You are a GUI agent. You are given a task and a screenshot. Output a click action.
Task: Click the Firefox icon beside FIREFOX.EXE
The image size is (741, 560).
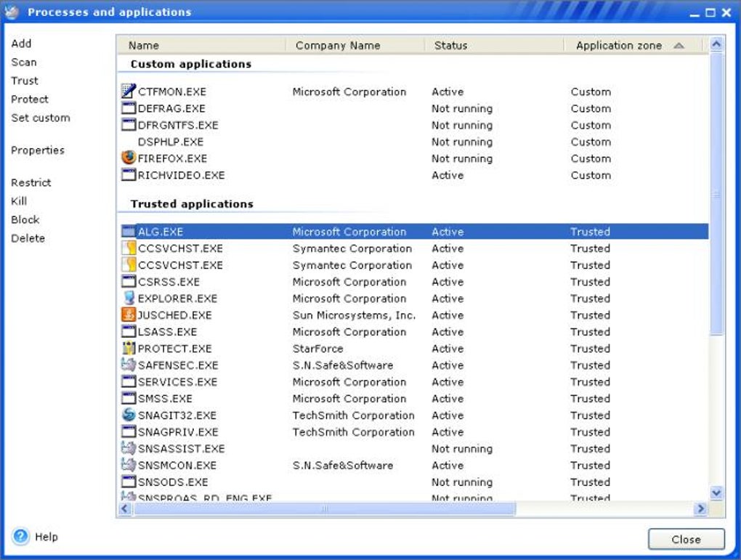tap(129, 158)
